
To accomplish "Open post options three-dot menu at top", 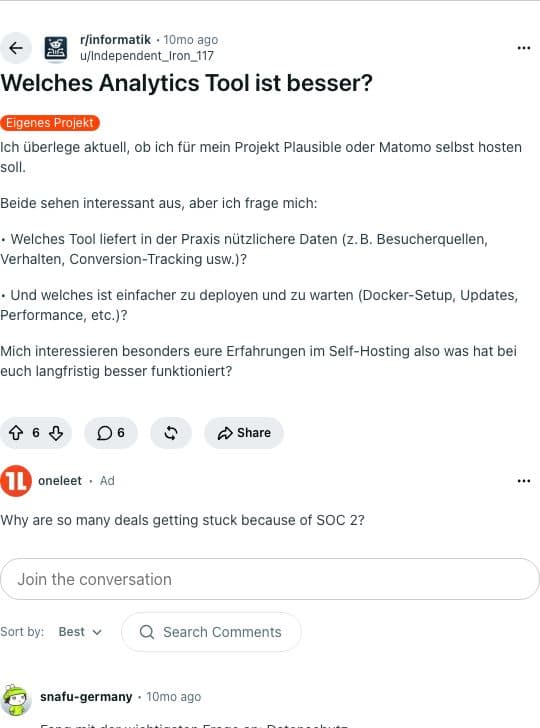I will 524,48.
